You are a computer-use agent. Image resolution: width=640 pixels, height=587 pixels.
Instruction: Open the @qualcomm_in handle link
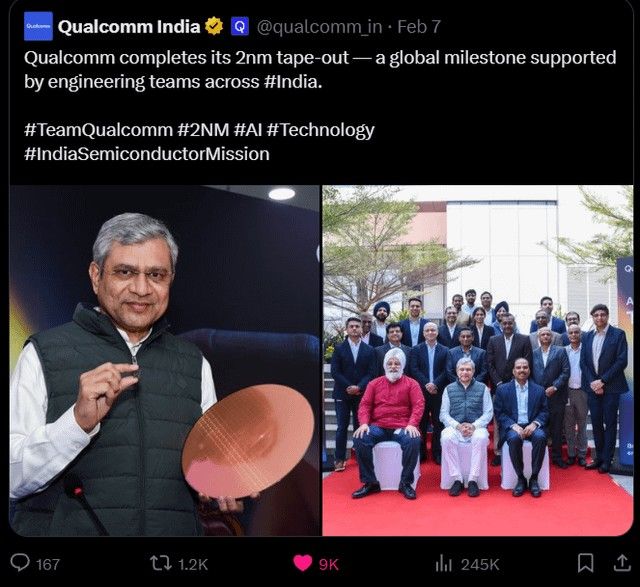[320, 27]
